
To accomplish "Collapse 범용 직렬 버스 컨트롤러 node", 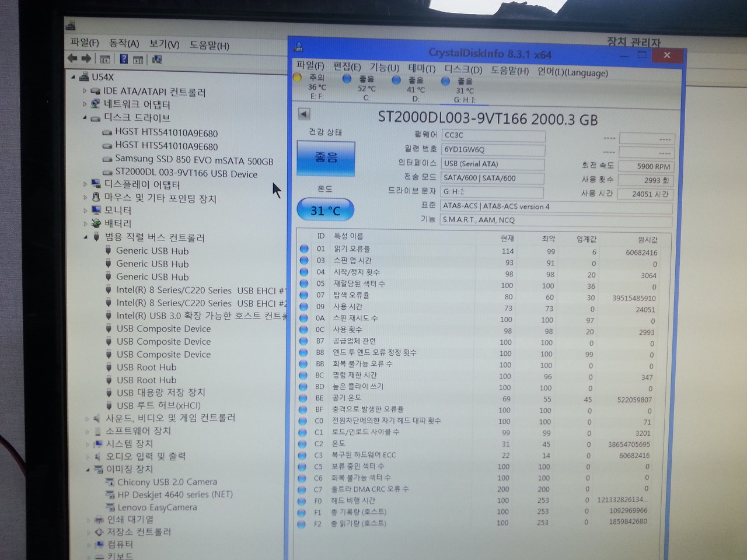I will (x=86, y=237).
